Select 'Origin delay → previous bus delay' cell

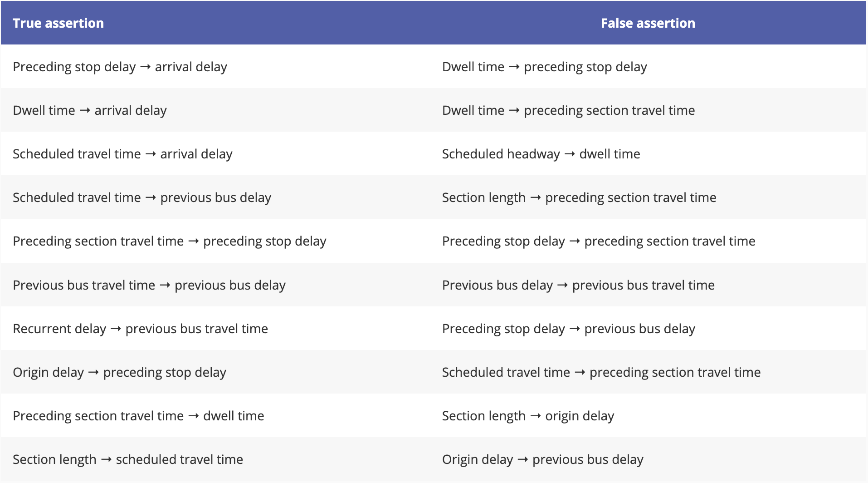tap(542, 459)
